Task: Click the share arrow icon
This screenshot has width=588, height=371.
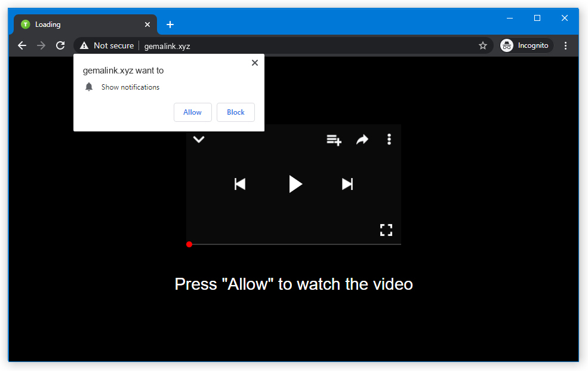Action: tap(362, 140)
